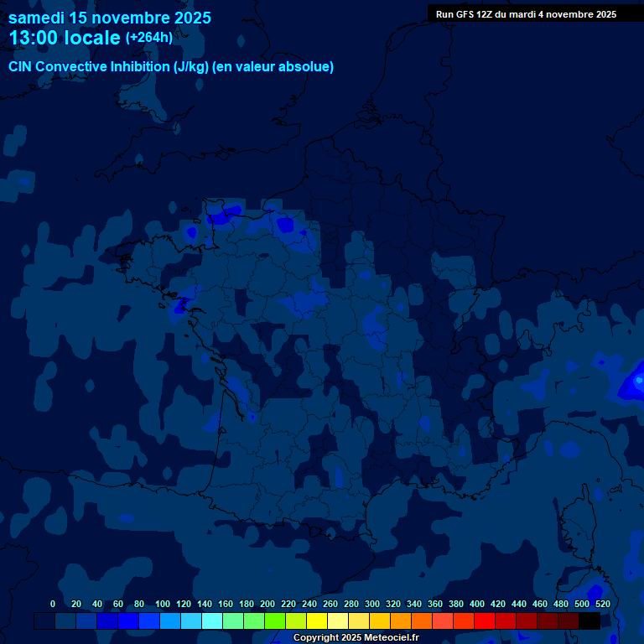Click the cyan swatch at 140-160 J/kg
The image size is (644, 644).
pos(212,621)
